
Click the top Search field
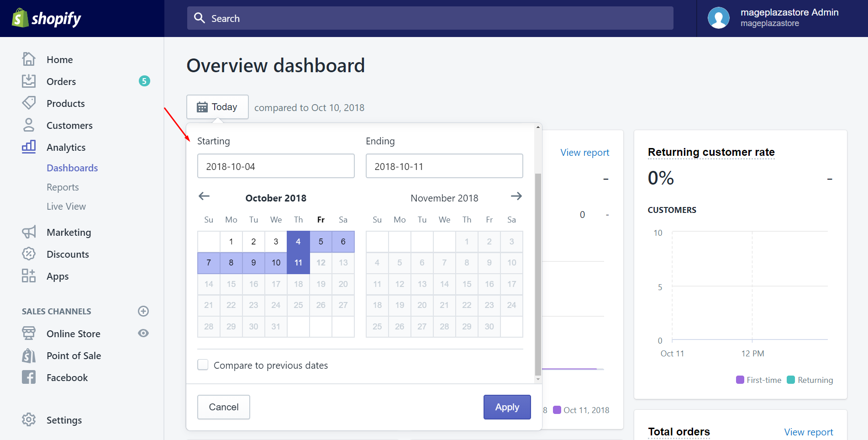(x=430, y=18)
